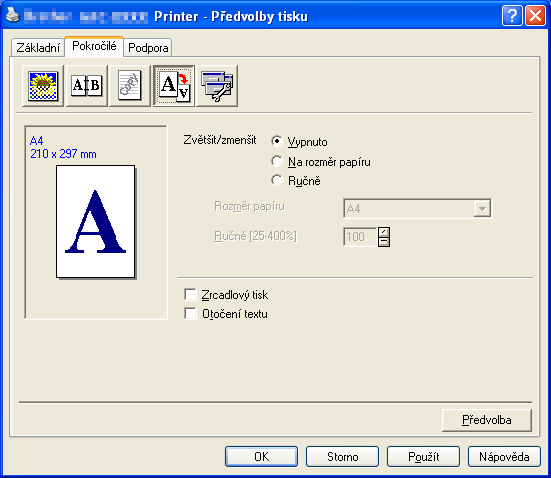The image size is (551, 478).
Task: Open the print quality sunflower icon
Action: [x=43, y=86]
